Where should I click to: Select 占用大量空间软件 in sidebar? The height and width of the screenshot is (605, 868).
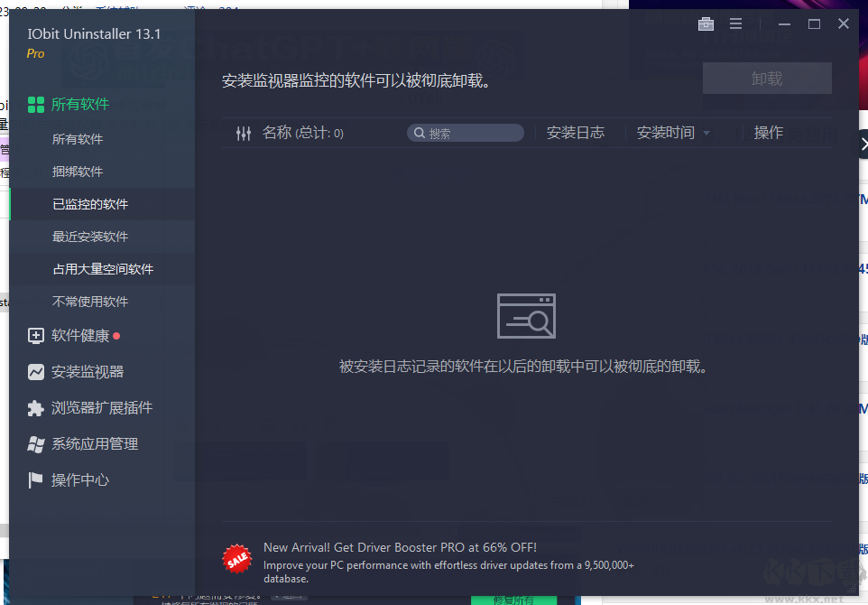click(103, 269)
